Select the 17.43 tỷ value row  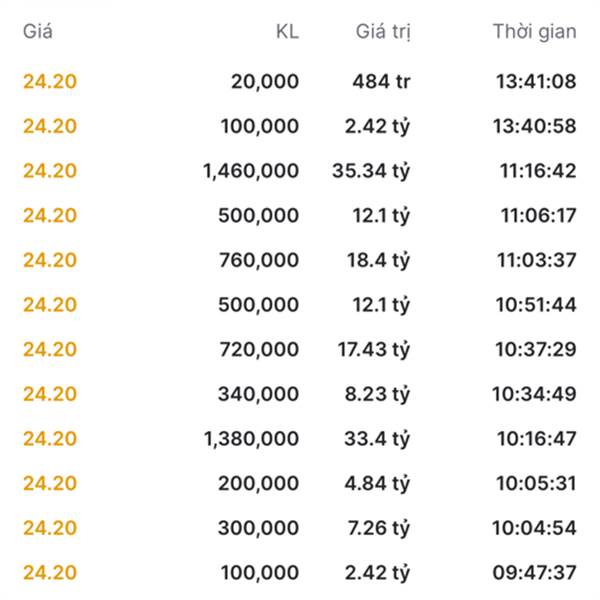[x=300, y=349]
